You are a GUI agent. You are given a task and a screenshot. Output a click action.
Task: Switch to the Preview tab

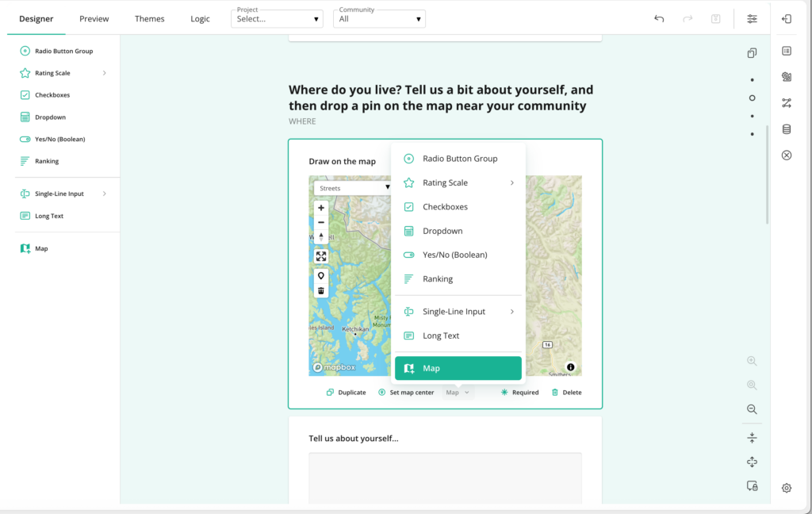click(94, 19)
